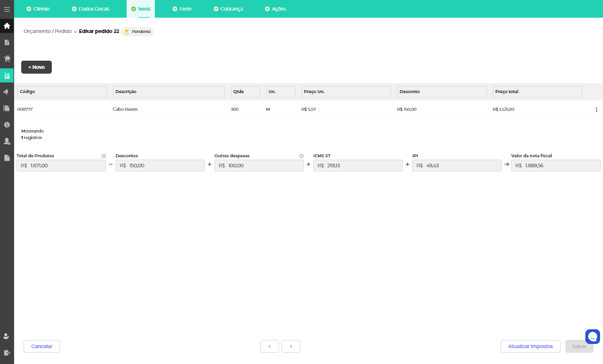Open the three-dot menu for Cabo Raven row
Screen dimensions: 603x364
coord(596,110)
